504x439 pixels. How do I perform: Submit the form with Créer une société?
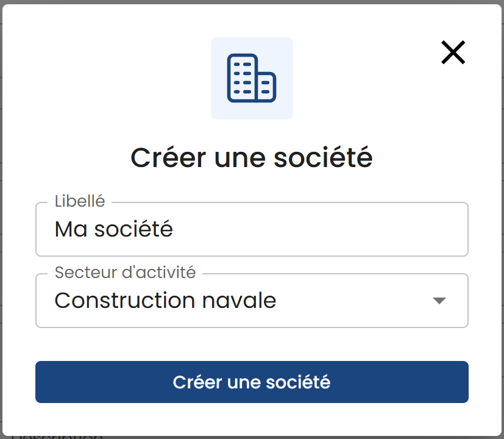tap(252, 382)
